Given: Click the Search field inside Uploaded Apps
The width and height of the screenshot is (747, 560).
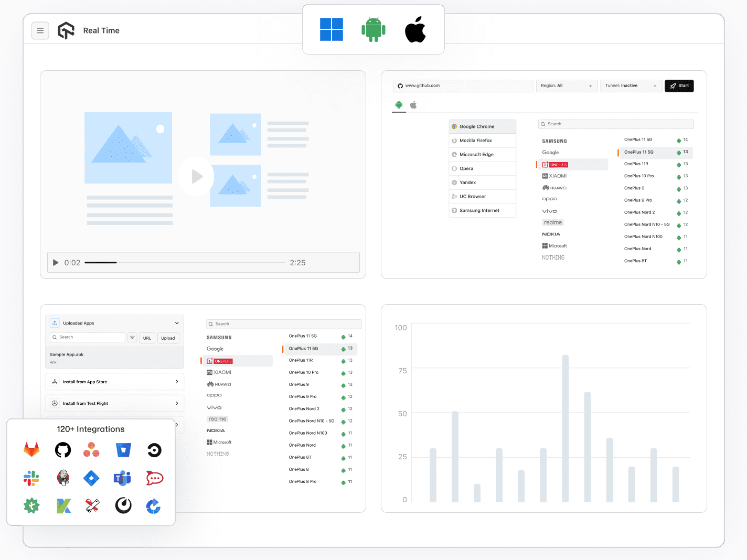Looking at the screenshot, I should coord(88,337).
